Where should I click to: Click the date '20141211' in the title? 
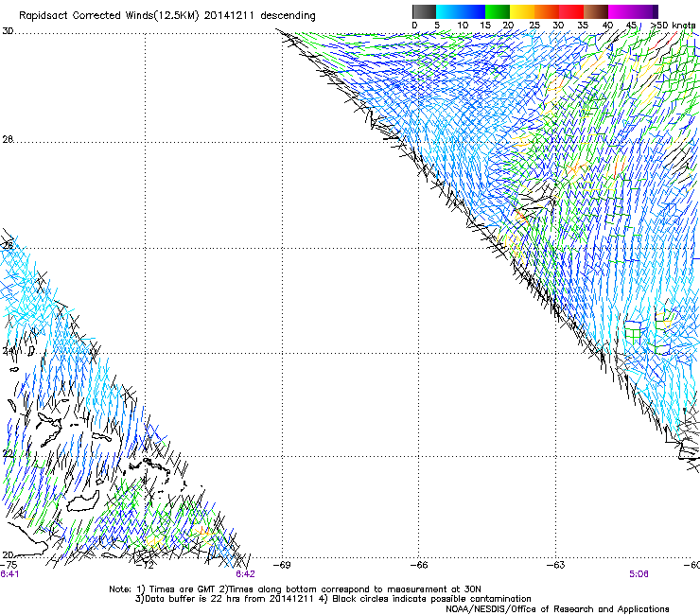click(229, 16)
